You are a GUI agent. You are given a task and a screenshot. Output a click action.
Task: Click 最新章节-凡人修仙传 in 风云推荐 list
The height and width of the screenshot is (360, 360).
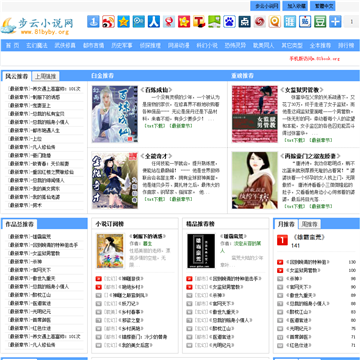32,147
